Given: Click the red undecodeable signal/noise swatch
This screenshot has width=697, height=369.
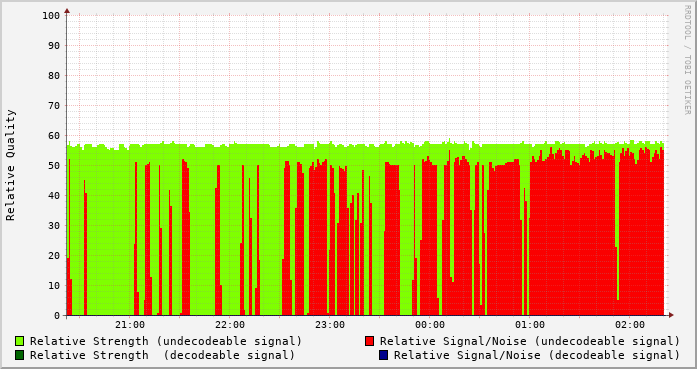Looking at the screenshot, I should point(369,341).
